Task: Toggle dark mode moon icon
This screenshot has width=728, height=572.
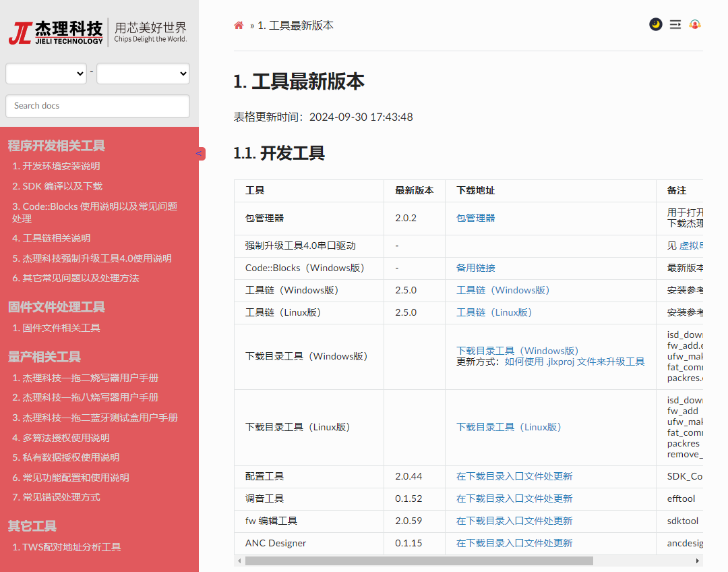Action: tap(656, 24)
